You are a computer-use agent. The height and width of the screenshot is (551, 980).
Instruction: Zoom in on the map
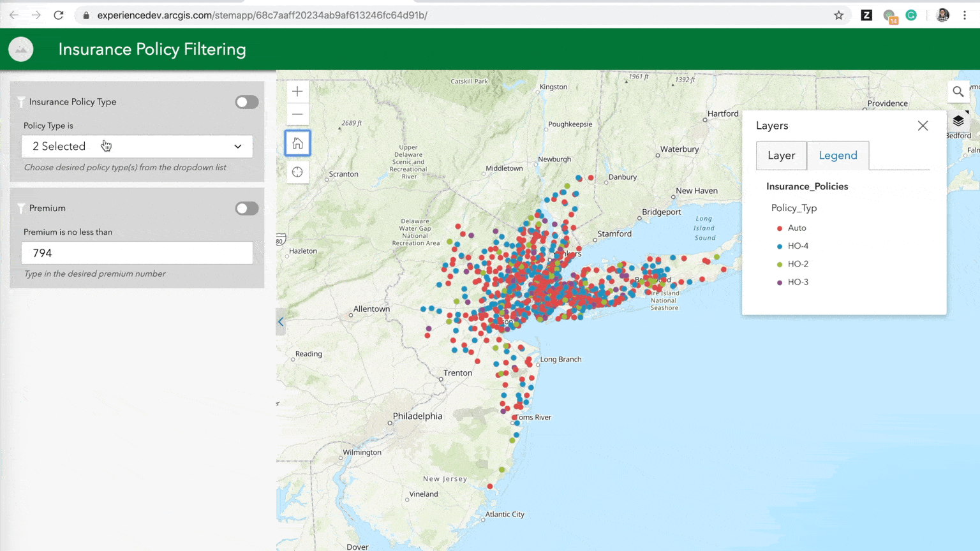click(297, 92)
